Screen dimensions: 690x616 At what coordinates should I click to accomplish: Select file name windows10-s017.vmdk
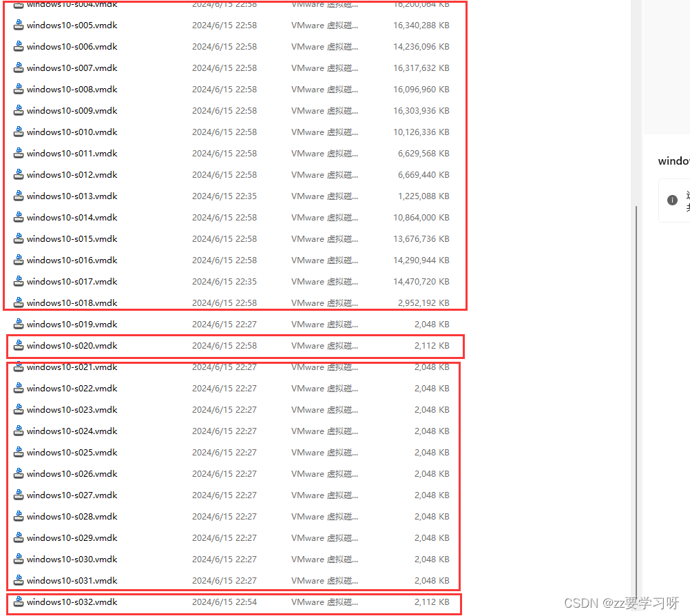(x=72, y=282)
